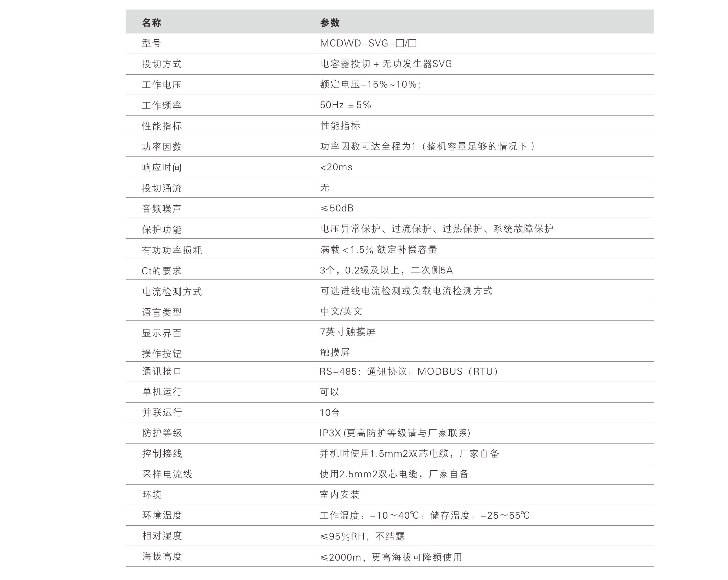The height and width of the screenshot is (580, 728).
Task: Click the value 7英寸触摸屏
Action: (348, 332)
